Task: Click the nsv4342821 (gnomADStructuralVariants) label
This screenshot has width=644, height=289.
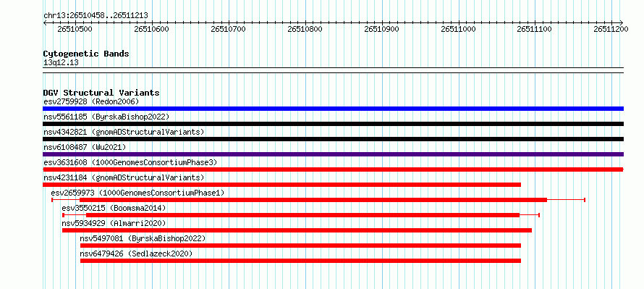Action: click(124, 132)
